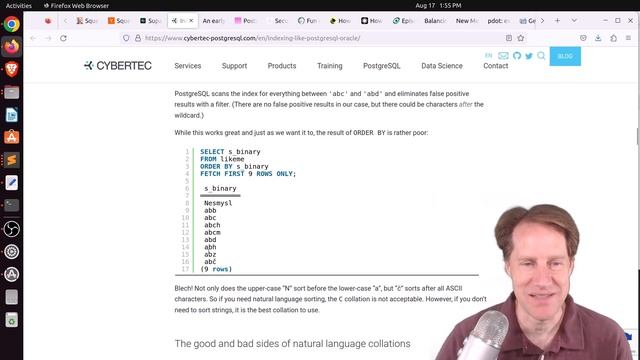Viewport: 640px width, 360px height.
Task: Open the Training menu
Action: pyautogui.click(x=330, y=66)
